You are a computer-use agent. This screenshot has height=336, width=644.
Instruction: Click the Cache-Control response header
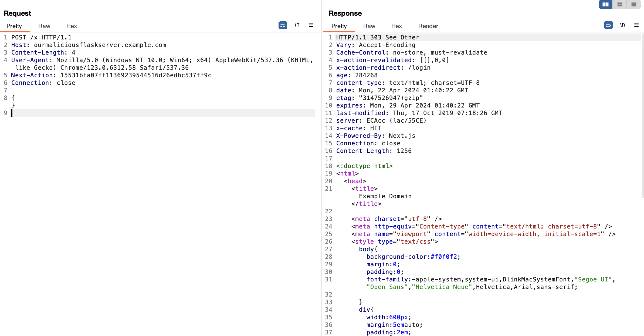tap(412, 52)
